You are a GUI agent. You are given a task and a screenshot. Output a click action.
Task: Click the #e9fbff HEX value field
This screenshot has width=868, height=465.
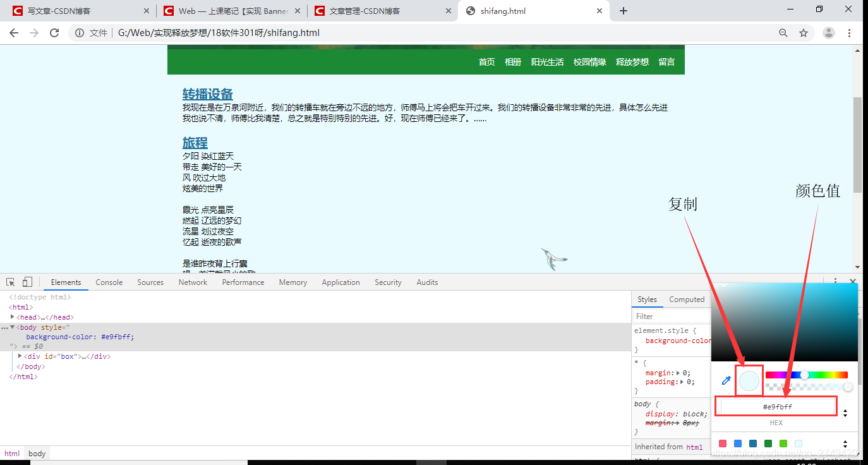[x=777, y=407]
